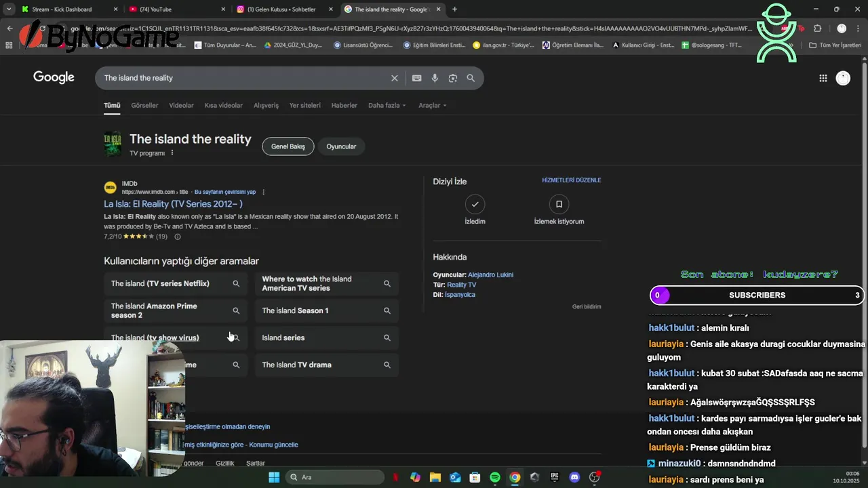Click the Genel Bakış chip button
The width and height of the screenshot is (868, 488).
pos(288,146)
